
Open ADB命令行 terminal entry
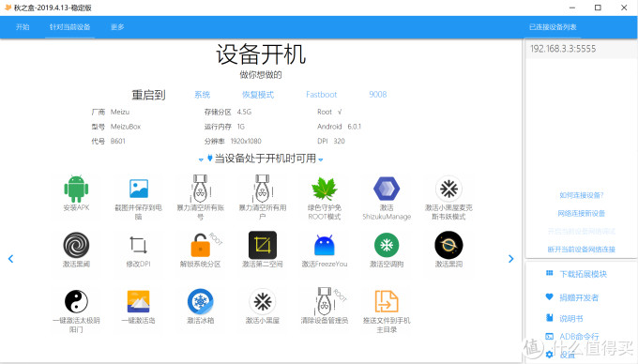tap(579, 337)
